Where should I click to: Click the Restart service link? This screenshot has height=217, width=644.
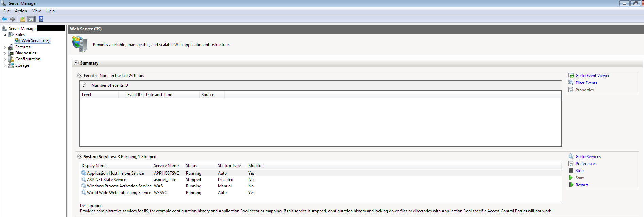point(582,185)
